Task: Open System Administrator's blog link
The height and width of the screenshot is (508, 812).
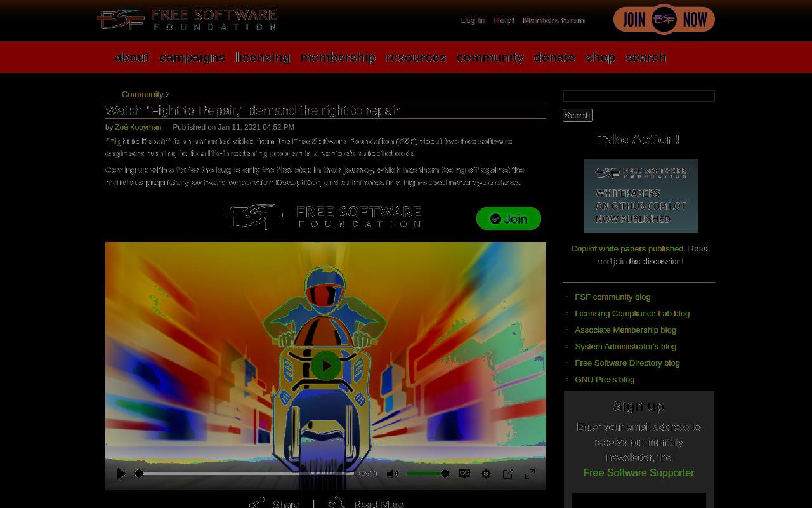Action: pyautogui.click(x=625, y=346)
